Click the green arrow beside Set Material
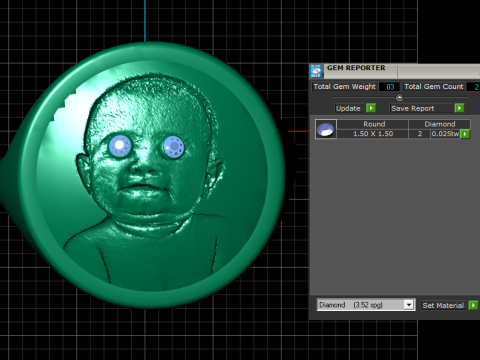480x360 pixels. click(473, 305)
